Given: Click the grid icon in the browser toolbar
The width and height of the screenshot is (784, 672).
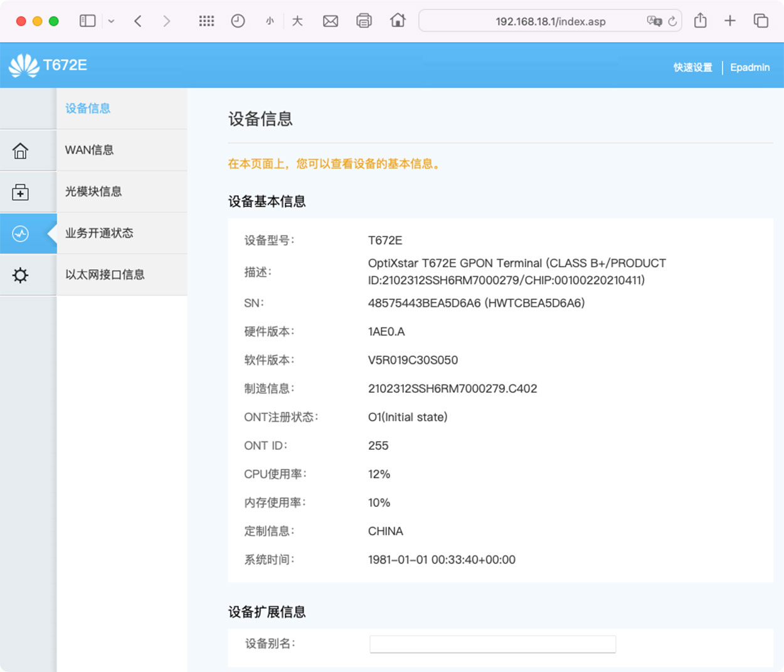Looking at the screenshot, I should [206, 20].
